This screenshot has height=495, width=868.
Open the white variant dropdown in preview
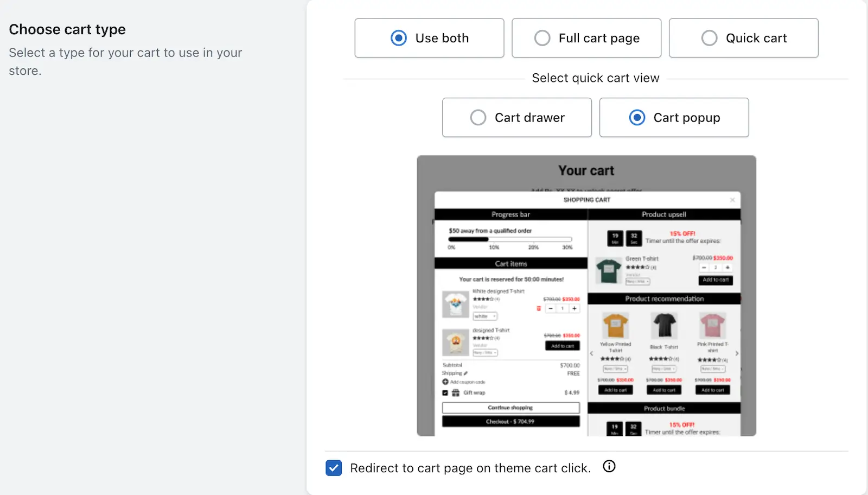(x=485, y=316)
